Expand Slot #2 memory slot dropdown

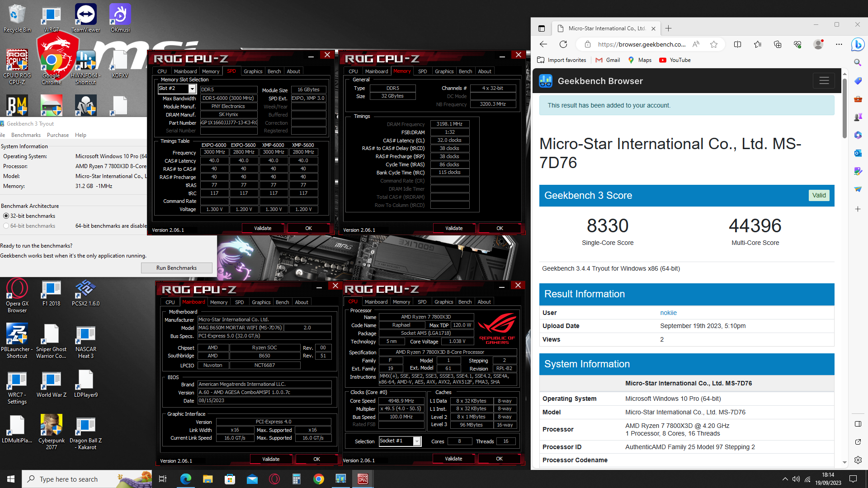[x=192, y=89]
